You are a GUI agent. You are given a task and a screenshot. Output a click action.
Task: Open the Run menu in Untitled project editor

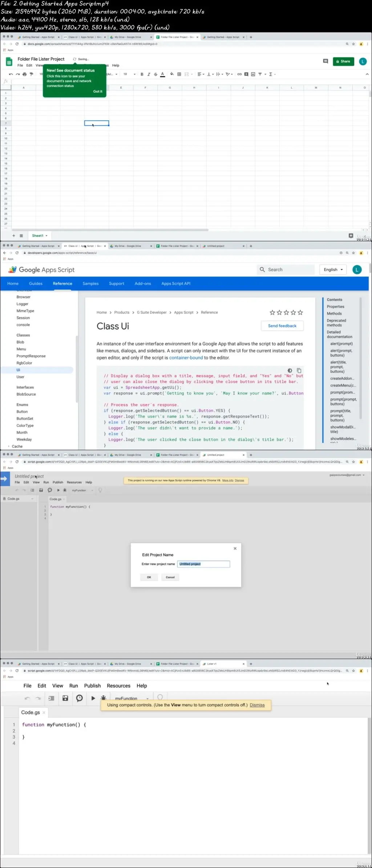click(x=46, y=482)
